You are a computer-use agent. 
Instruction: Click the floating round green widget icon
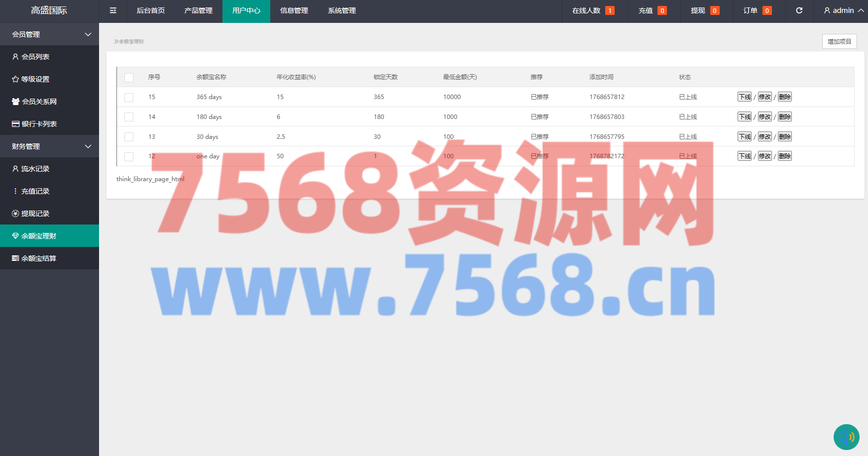coord(846,437)
